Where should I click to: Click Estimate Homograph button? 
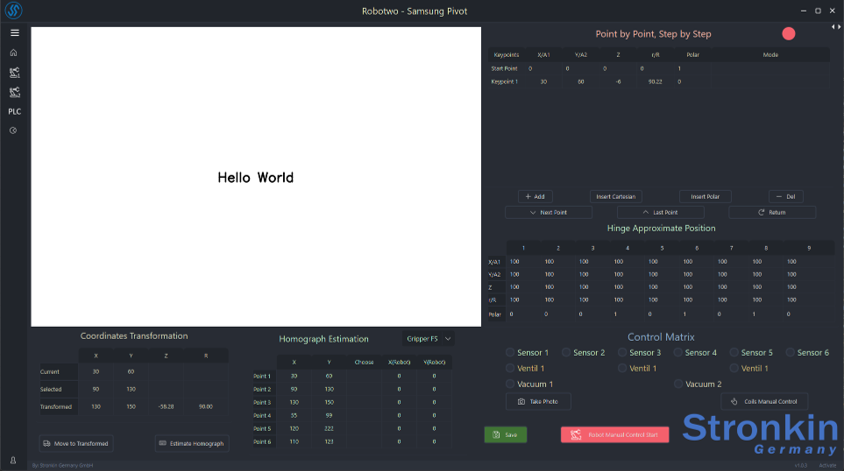[x=192, y=444]
